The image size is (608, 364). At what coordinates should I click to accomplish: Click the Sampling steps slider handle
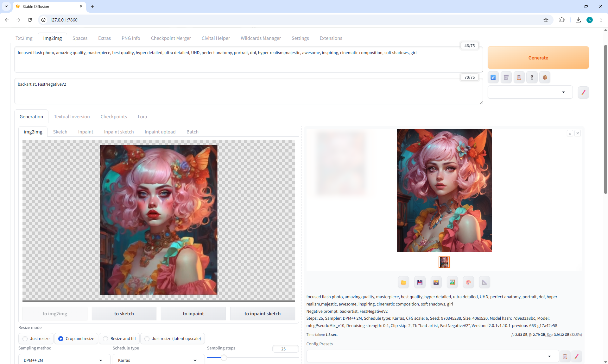point(224,358)
